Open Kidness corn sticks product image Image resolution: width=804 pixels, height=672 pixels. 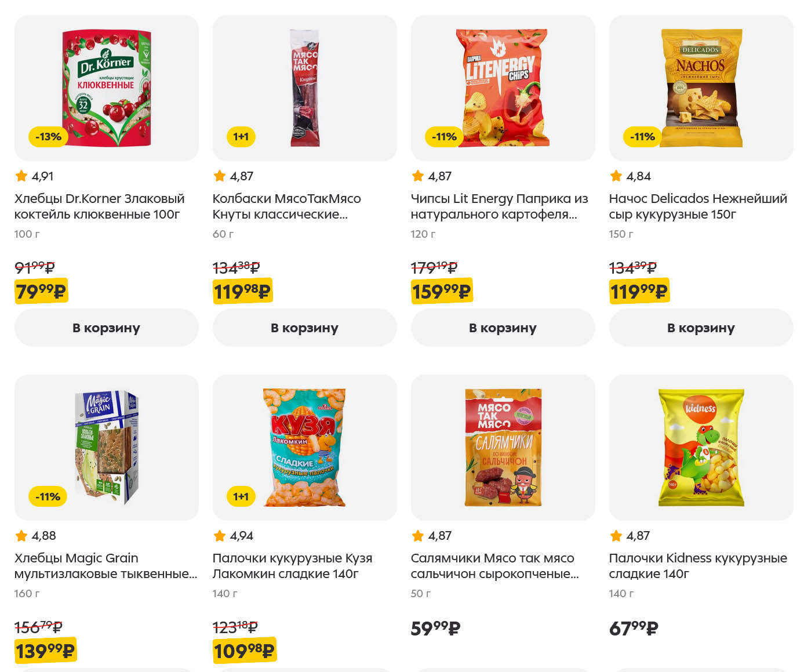pyautogui.click(x=701, y=447)
